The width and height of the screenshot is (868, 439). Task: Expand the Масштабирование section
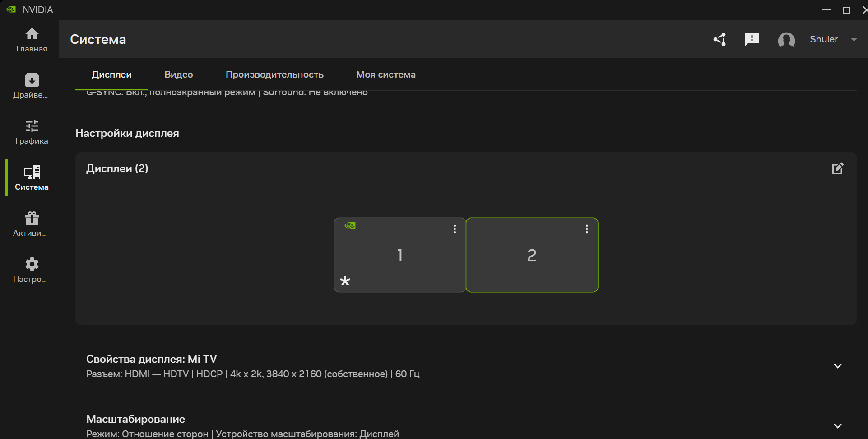coord(838,426)
